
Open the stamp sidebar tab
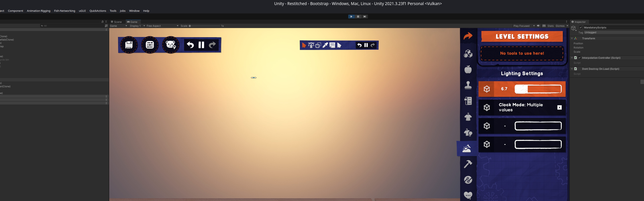pos(468,85)
